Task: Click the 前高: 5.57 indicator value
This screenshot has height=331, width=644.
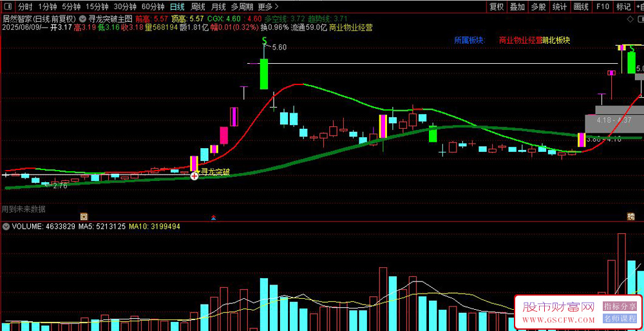Action: [x=151, y=19]
